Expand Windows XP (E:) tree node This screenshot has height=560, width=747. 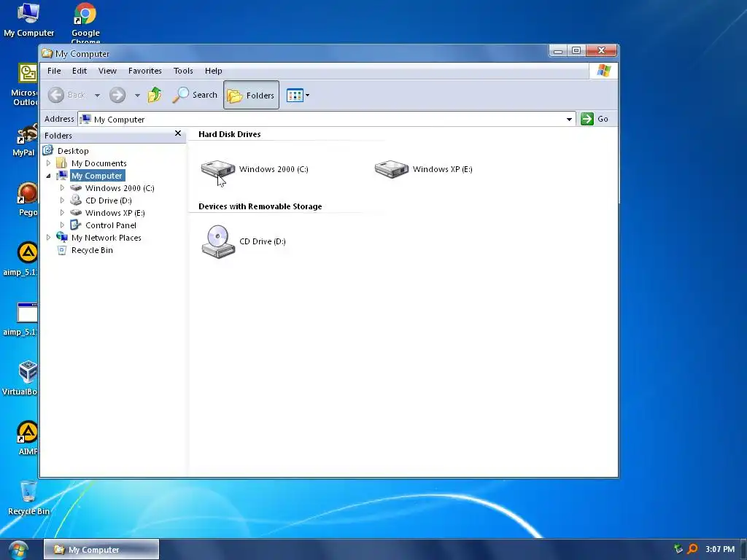click(x=62, y=213)
